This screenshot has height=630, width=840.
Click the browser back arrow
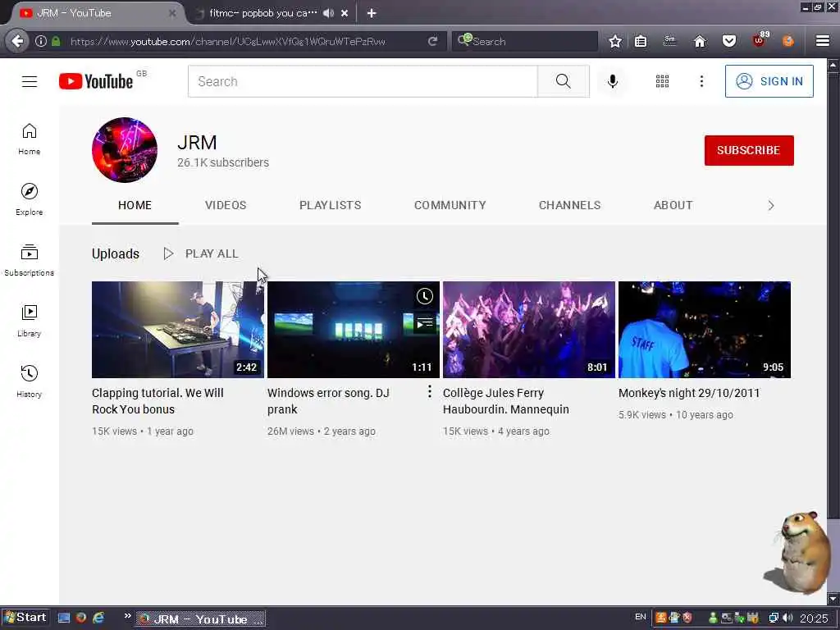point(18,41)
